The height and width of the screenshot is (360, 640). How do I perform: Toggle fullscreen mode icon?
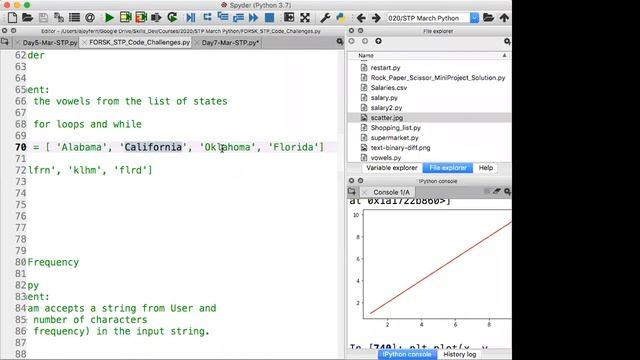305,18
